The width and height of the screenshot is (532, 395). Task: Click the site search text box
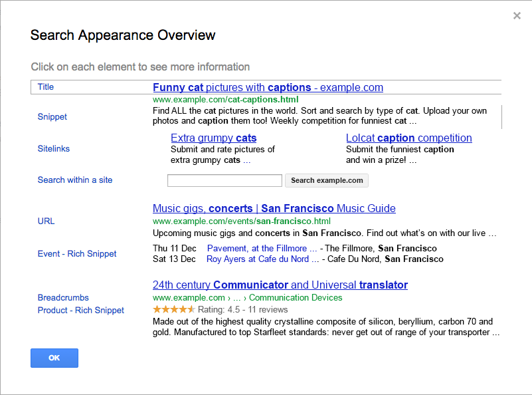coord(224,180)
